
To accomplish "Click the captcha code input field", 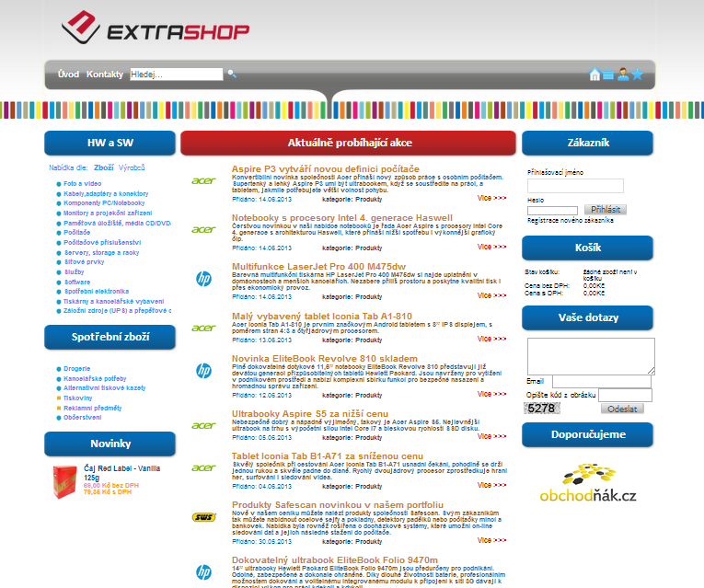I will [x=626, y=395].
